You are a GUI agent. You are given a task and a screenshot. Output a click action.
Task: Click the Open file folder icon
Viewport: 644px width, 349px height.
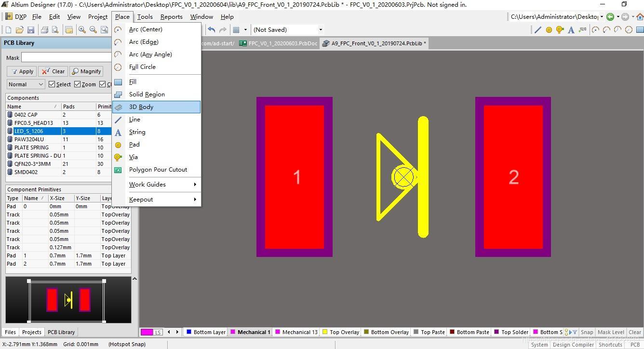click(20, 30)
